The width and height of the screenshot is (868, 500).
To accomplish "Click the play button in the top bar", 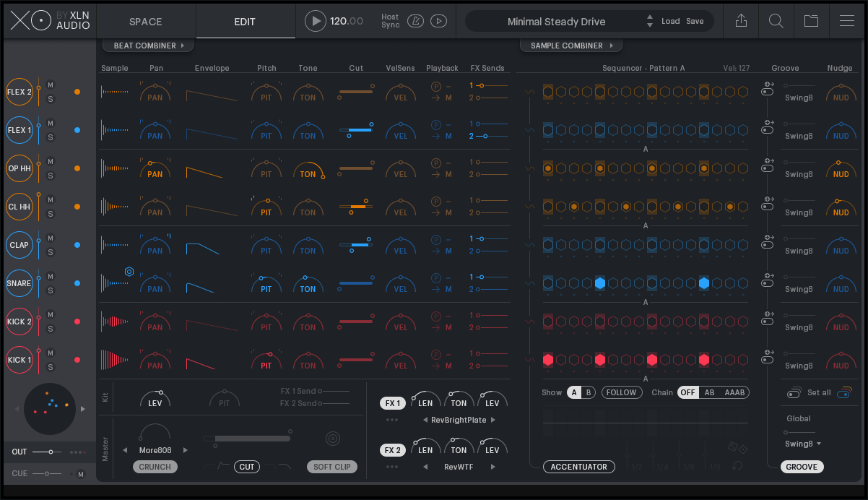I will tap(315, 21).
